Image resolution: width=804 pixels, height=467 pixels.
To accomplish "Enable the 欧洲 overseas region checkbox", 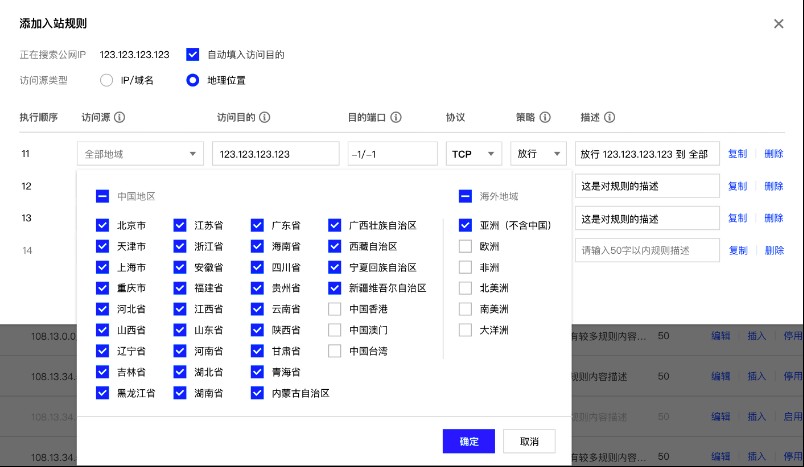I will tap(465, 246).
